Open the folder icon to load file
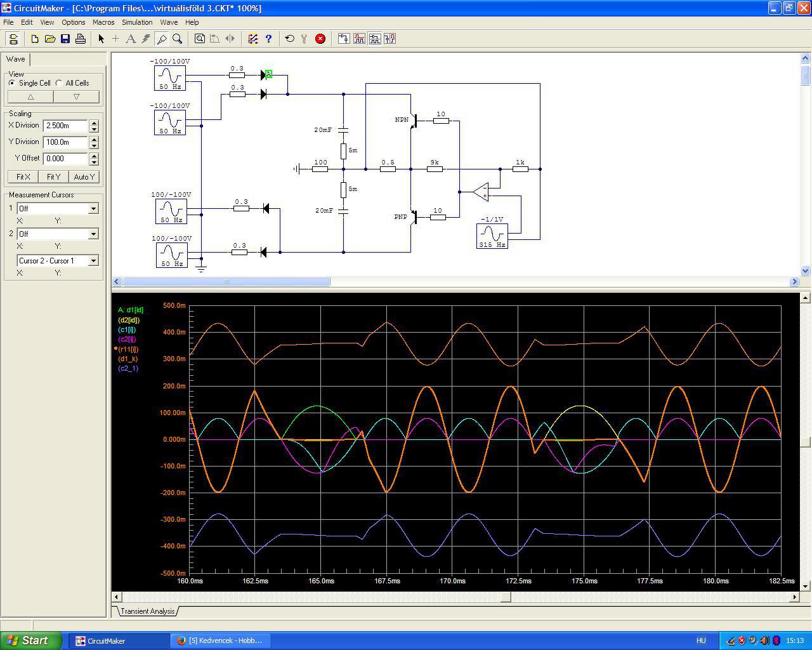 (x=50, y=39)
